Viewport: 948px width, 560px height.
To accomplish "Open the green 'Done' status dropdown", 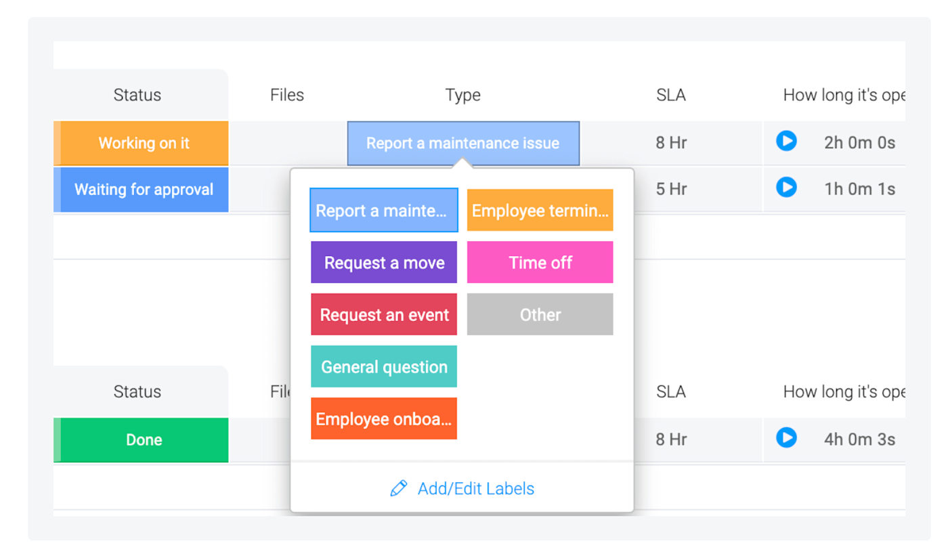I will click(144, 440).
